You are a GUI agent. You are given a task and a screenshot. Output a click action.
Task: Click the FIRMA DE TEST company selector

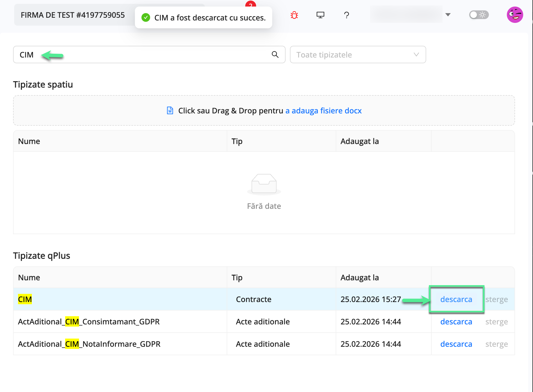tap(73, 15)
